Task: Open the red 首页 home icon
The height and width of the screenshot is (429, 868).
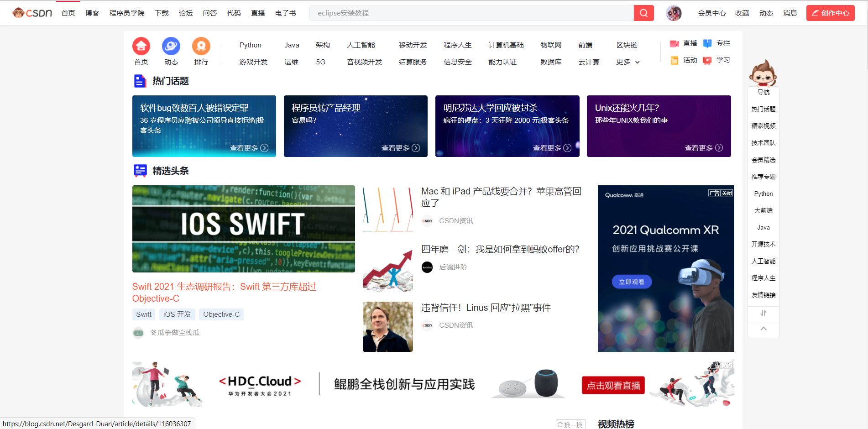Action: click(141, 46)
